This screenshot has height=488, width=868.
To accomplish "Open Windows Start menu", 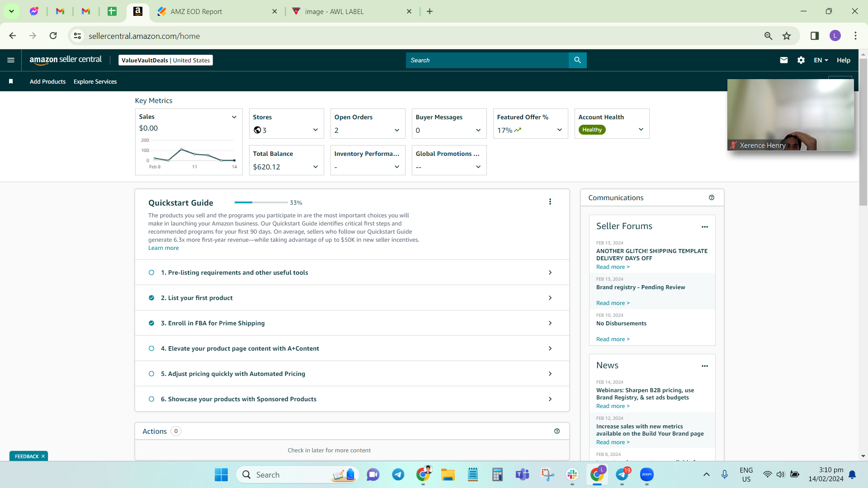I will [x=221, y=474].
